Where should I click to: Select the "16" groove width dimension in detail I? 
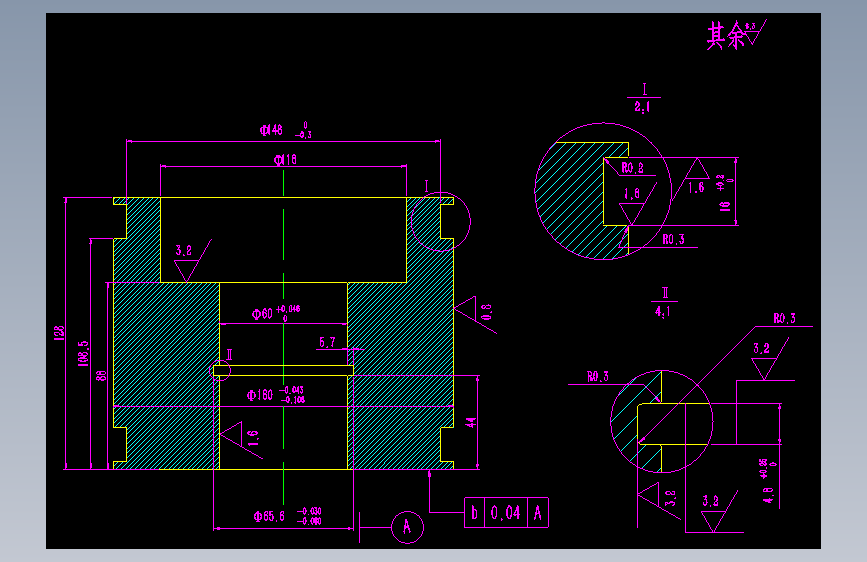pyautogui.click(x=725, y=206)
